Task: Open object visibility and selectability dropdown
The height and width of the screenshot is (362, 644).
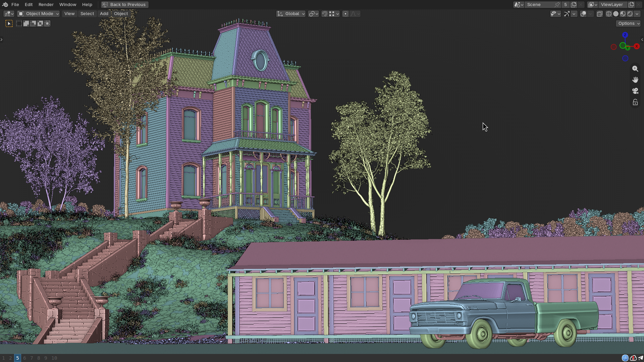Action: point(555,14)
